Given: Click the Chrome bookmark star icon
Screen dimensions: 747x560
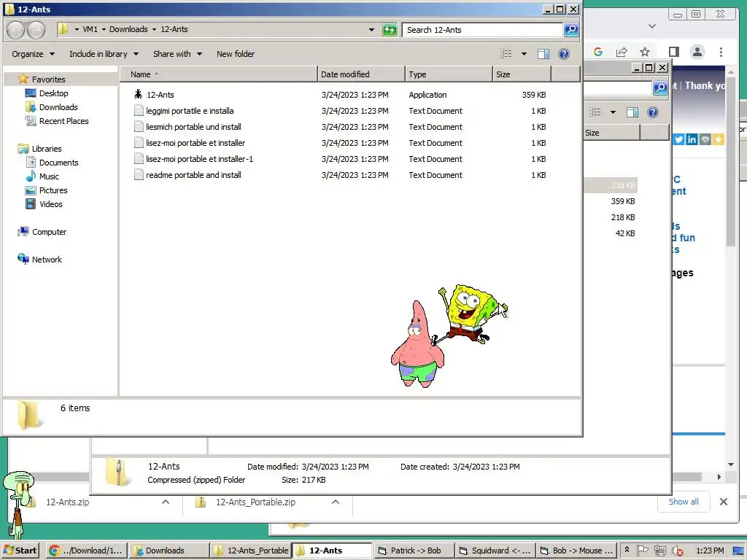Looking at the screenshot, I should [645, 52].
